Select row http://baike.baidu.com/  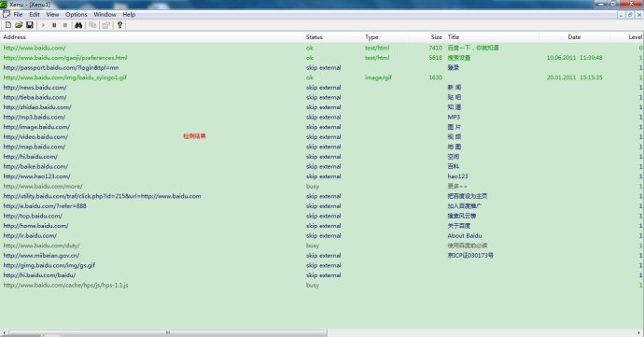tap(322, 166)
